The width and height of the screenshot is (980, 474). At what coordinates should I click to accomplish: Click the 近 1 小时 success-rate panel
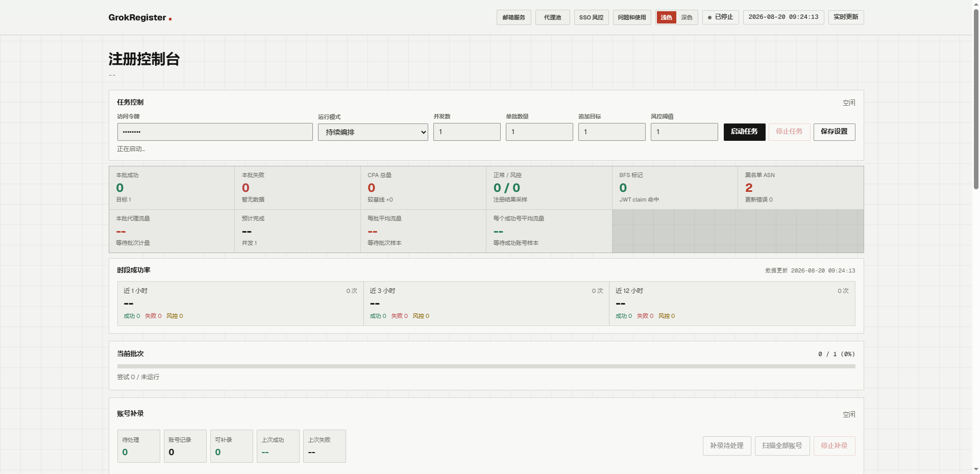coord(240,304)
